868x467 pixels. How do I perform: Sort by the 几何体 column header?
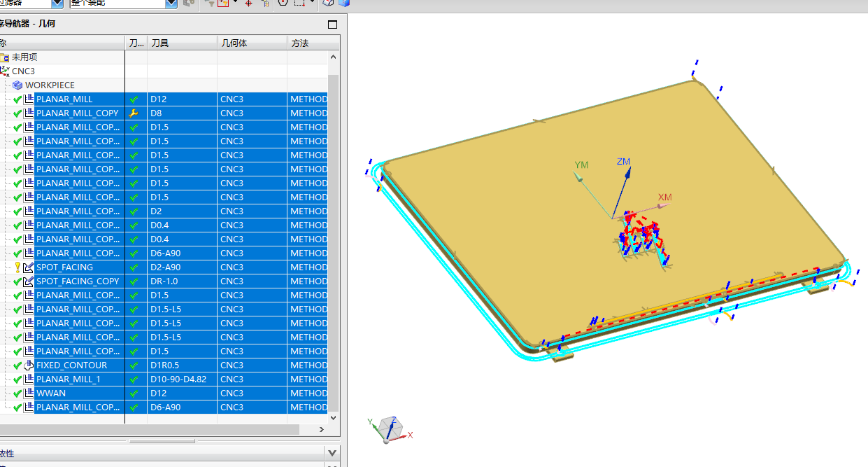click(x=252, y=43)
